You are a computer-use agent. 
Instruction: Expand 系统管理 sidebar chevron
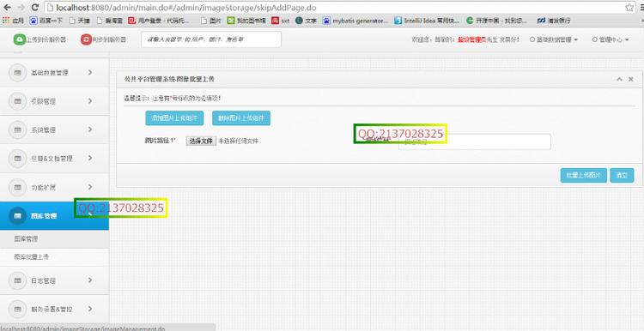(x=90, y=129)
